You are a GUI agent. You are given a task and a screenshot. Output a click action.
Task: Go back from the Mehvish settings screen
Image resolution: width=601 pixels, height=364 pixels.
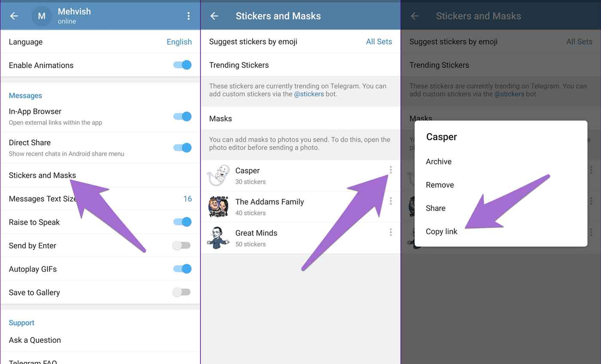(14, 16)
